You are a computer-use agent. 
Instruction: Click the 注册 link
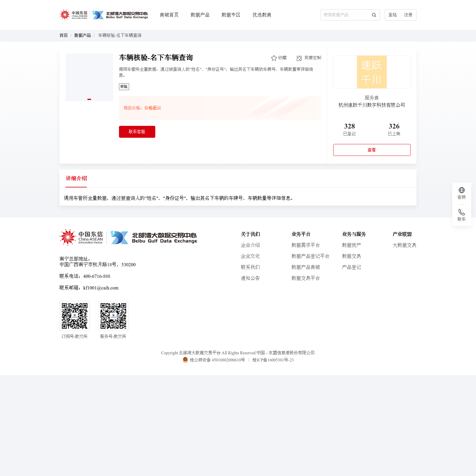(x=408, y=15)
